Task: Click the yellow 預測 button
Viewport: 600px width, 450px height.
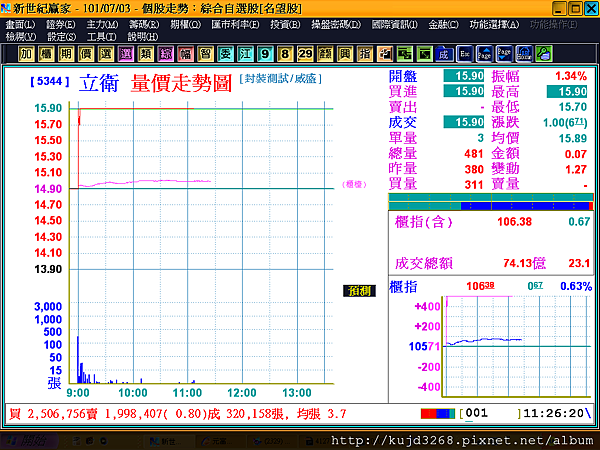Action: point(359,291)
